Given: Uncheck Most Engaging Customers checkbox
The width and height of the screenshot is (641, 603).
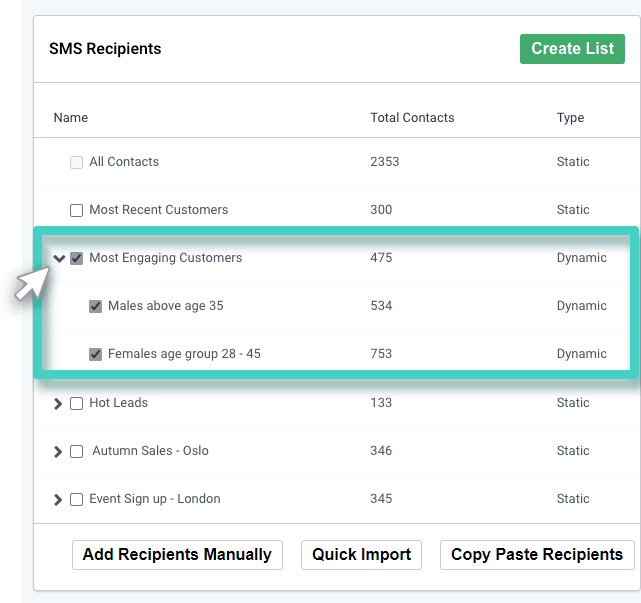Looking at the screenshot, I should tap(77, 258).
